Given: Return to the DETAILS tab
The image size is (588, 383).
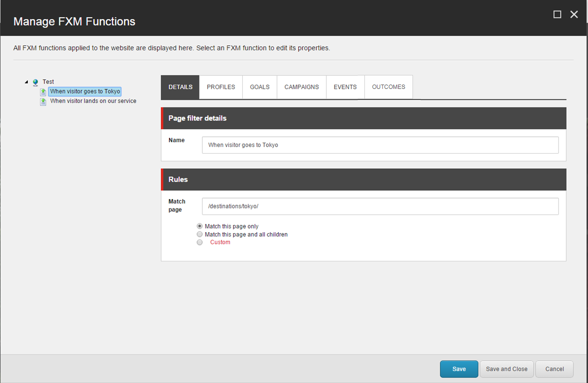Looking at the screenshot, I should (180, 87).
